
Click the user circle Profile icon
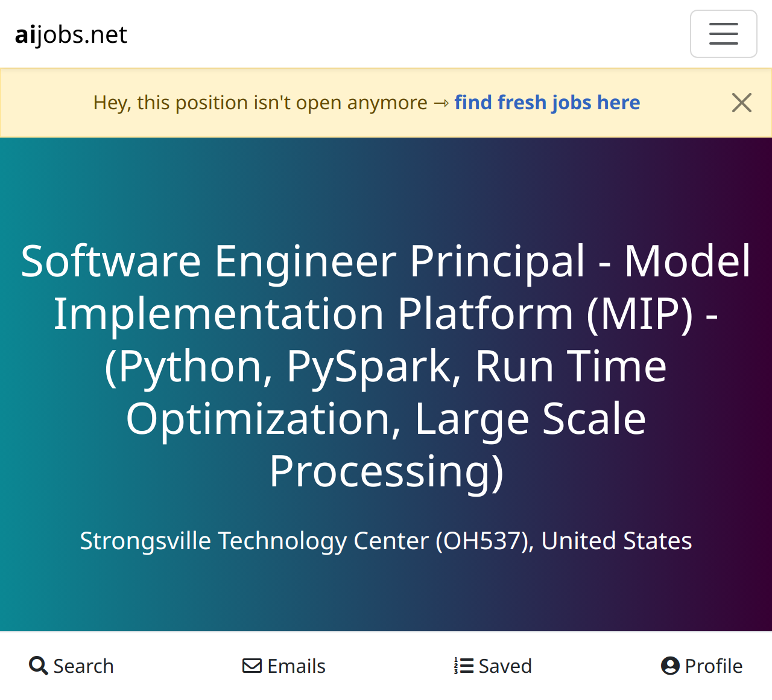(670, 666)
